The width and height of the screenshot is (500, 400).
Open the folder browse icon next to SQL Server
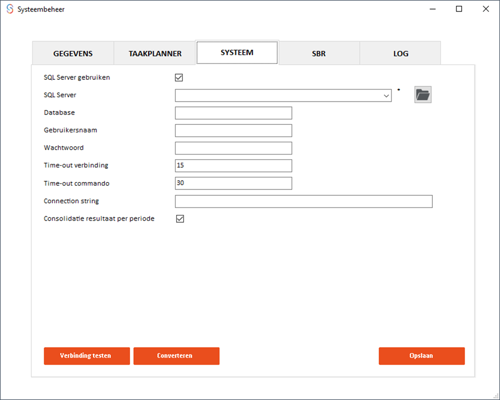click(423, 95)
